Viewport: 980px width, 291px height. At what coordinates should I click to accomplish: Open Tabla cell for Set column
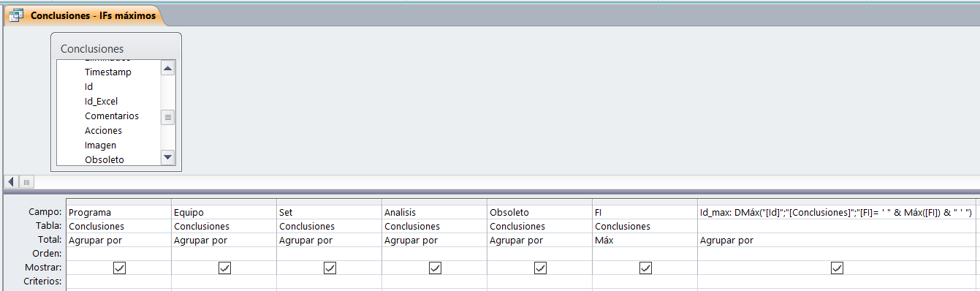(330, 227)
